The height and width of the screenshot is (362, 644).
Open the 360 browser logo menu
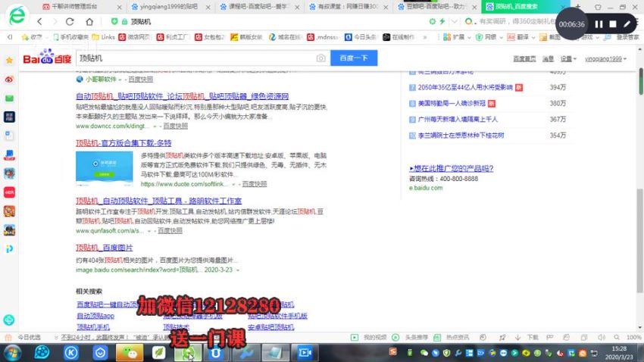[17, 15]
